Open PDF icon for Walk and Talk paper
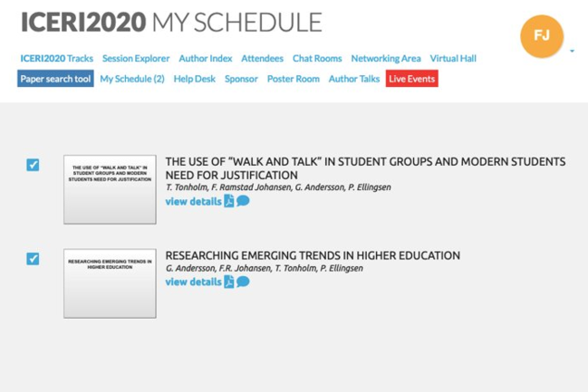Screen dimensions: 588x392 [228, 201]
